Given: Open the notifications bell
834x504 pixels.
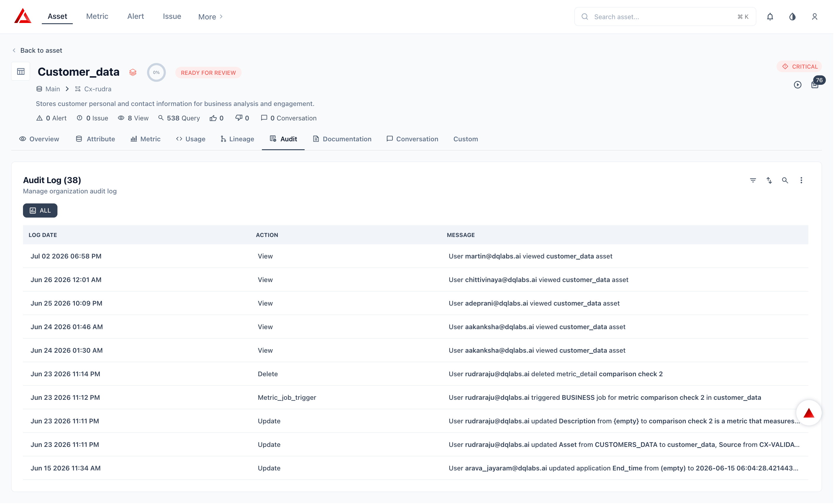Looking at the screenshot, I should [771, 16].
